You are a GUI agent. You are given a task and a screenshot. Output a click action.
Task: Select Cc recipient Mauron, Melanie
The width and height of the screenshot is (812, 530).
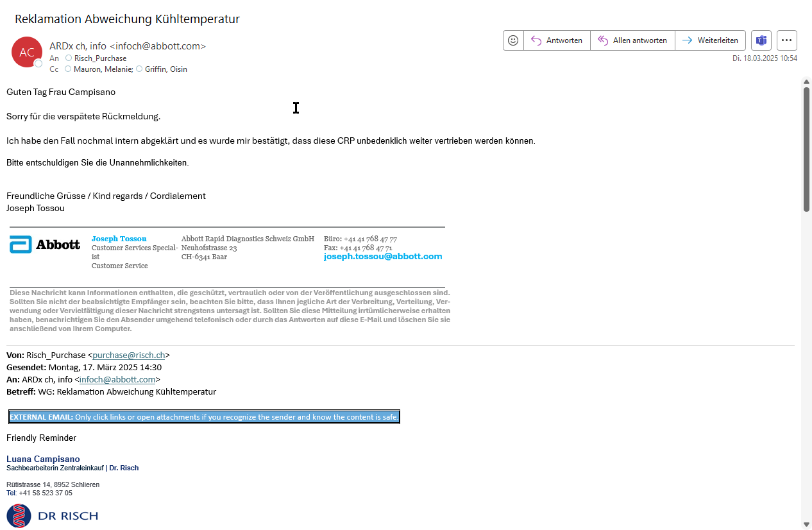pos(103,69)
